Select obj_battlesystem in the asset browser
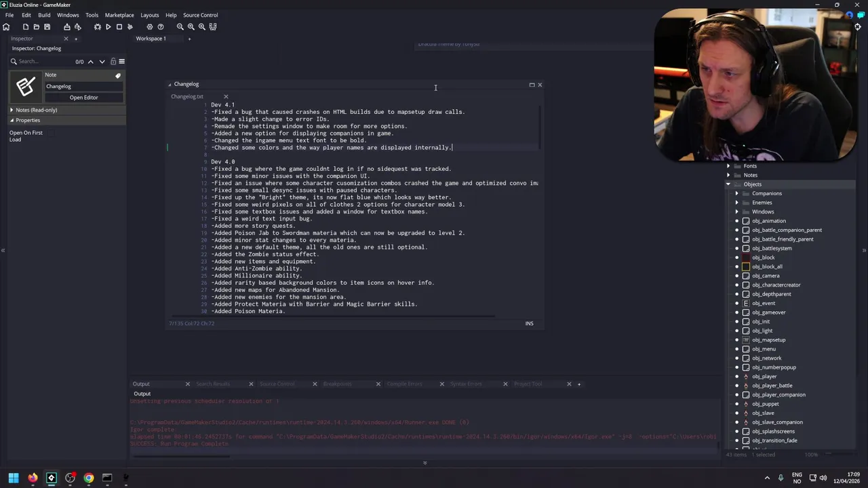This screenshot has width=868, height=488. click(772, 248)
